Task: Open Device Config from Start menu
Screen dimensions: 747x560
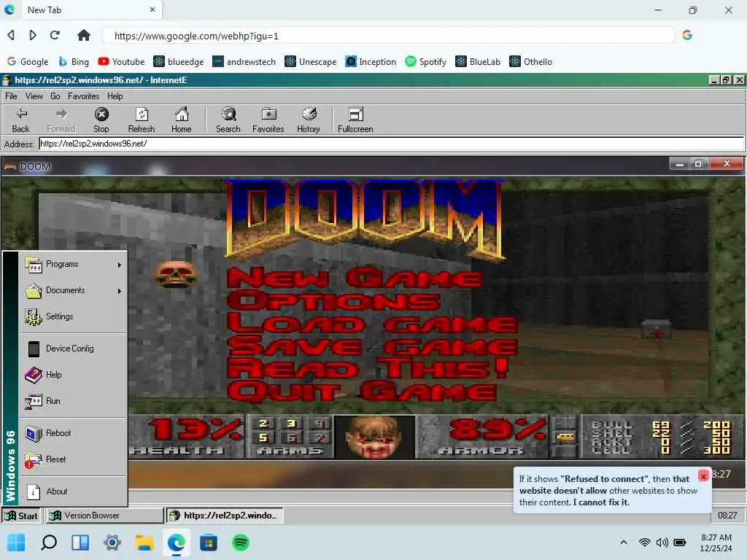Action: pyautogui.click(x=74, y=349)
